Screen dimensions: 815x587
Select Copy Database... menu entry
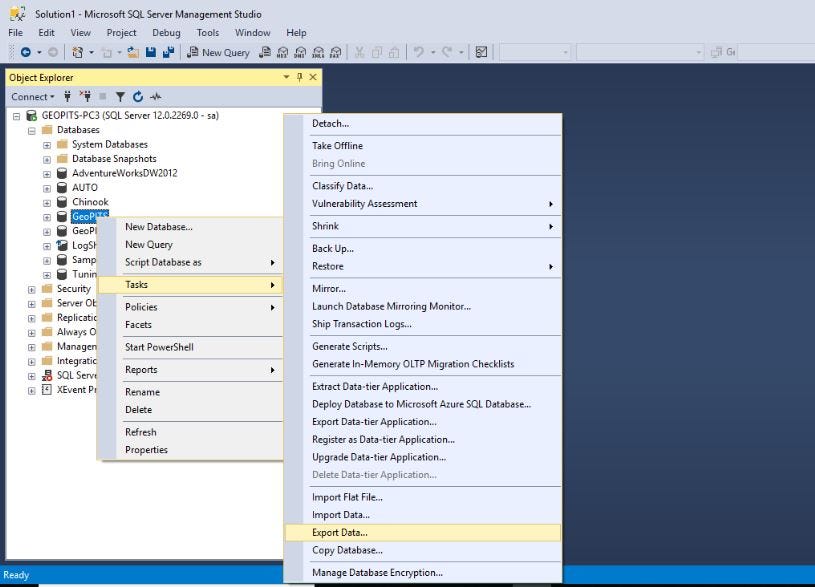click(423, 550)
